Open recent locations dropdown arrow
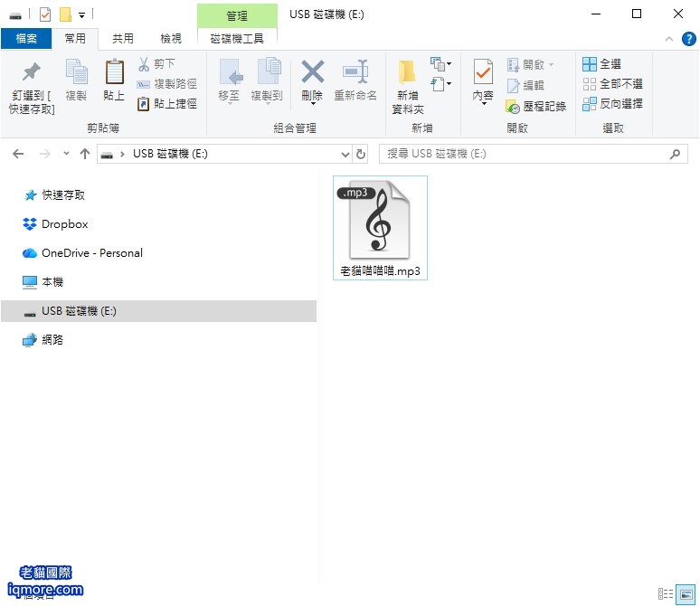Image resolution: width=700 pixels, height=606 pixels. coord(66,154)
